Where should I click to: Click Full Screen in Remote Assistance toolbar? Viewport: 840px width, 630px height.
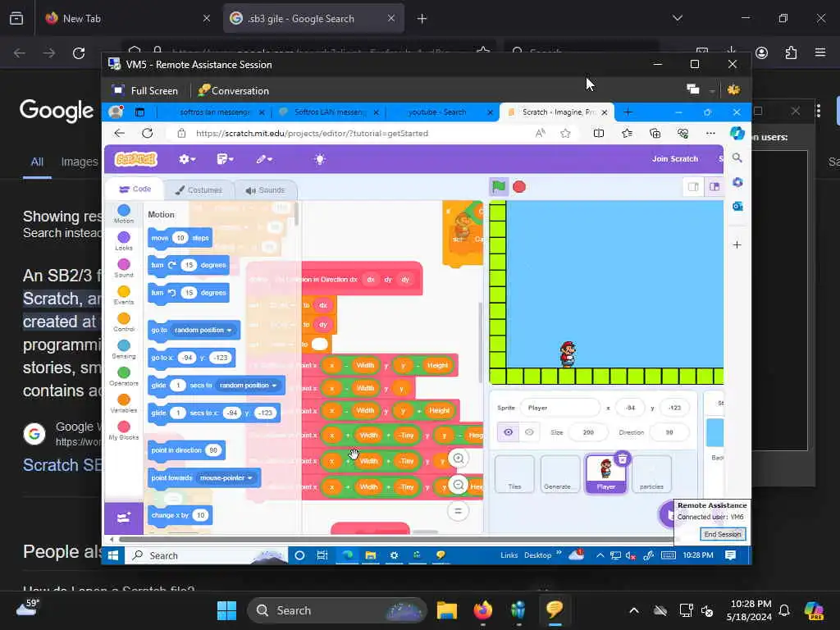(144, 90)
